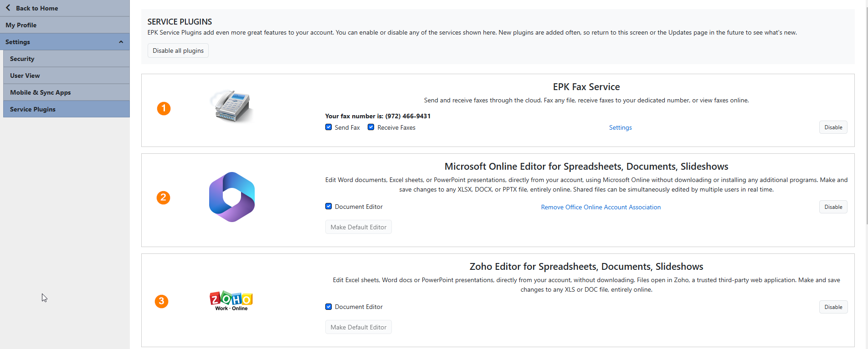Click the EPK Fax Service heading

click(x=586, y=87)
